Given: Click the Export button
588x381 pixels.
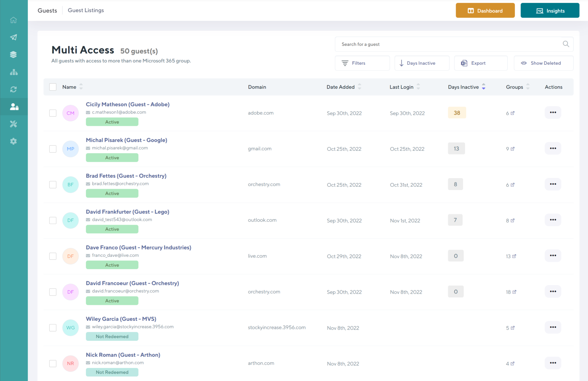Looking at the screenshot, I should (x=481, y=63).
